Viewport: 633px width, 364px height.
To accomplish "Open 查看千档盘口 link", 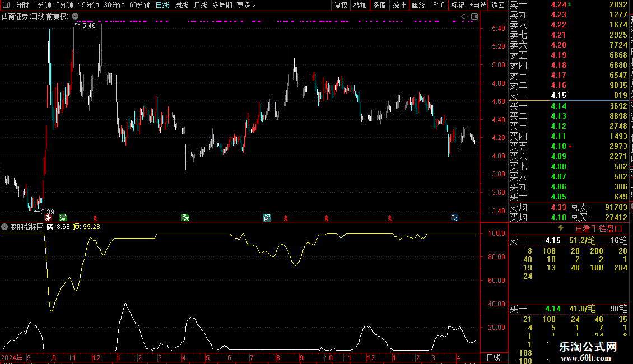I will click(598, 229).
